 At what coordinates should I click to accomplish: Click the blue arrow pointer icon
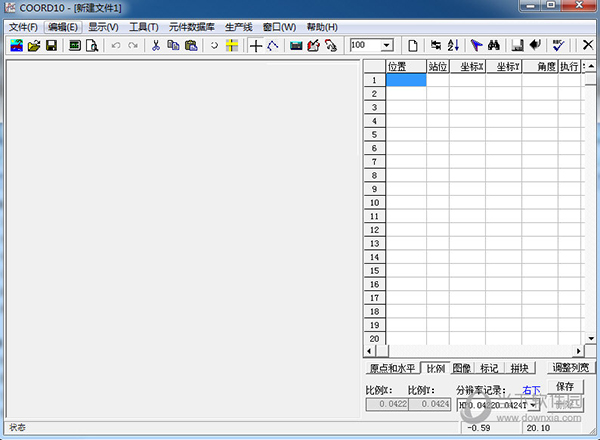476,46
